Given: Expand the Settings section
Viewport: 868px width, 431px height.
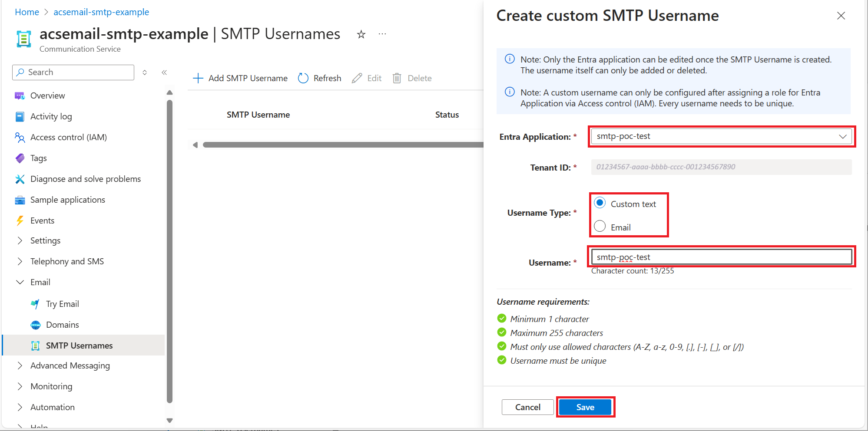Looking at the screenshot, I should click(45, 240).
